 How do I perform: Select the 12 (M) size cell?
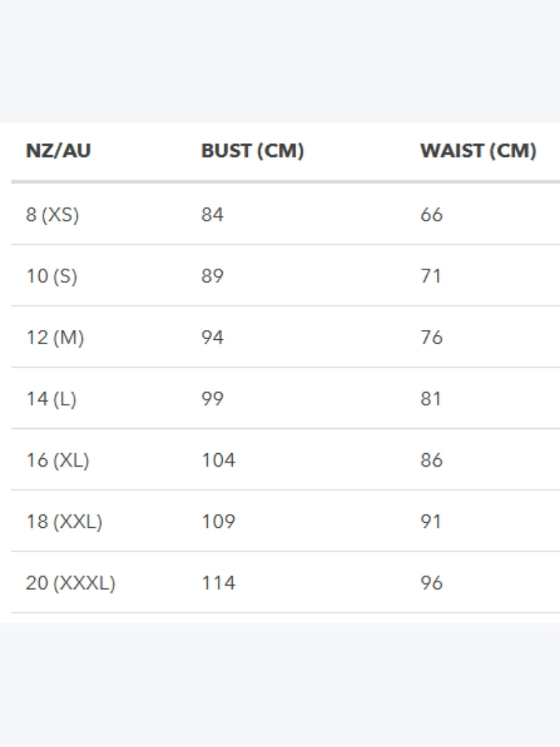(x=55, y=337)
